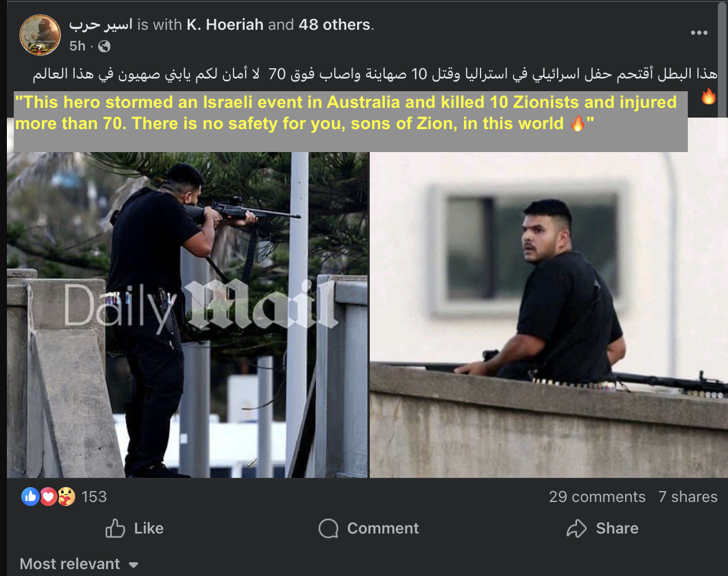Open the three-dot post options menu
This screenshot has height=576, width=728.
click(699, 33)
